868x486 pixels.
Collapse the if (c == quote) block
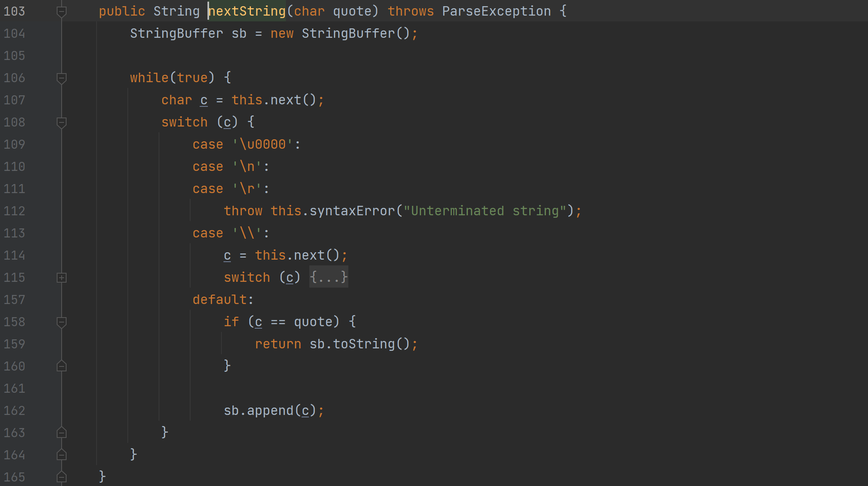62,322
